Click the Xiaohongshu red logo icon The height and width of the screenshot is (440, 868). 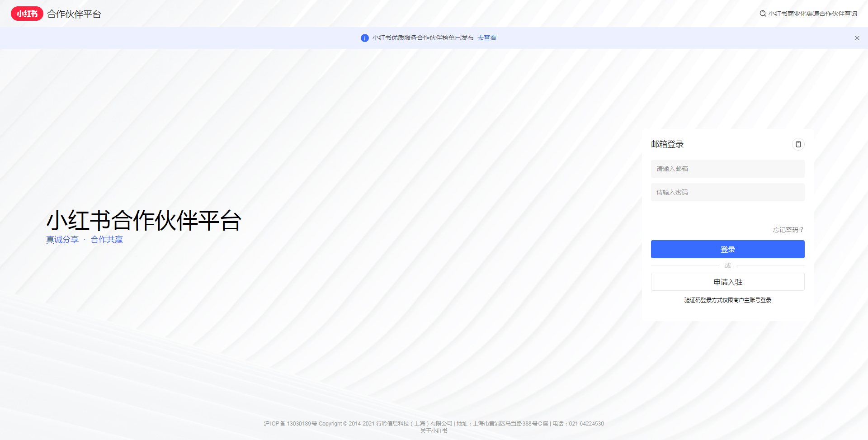(27, 13)
